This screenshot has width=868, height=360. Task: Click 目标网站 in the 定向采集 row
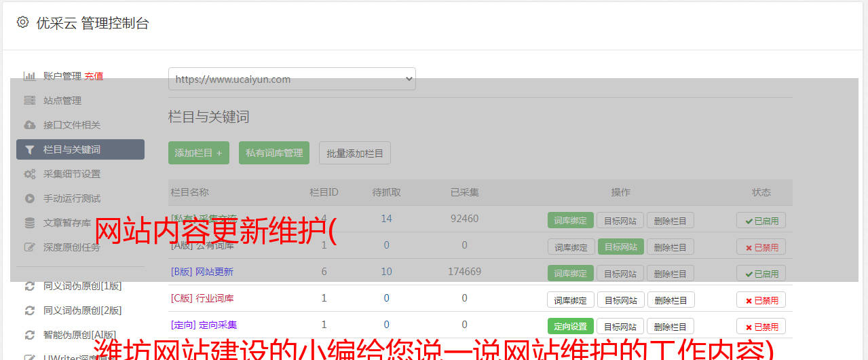[621, 326]
